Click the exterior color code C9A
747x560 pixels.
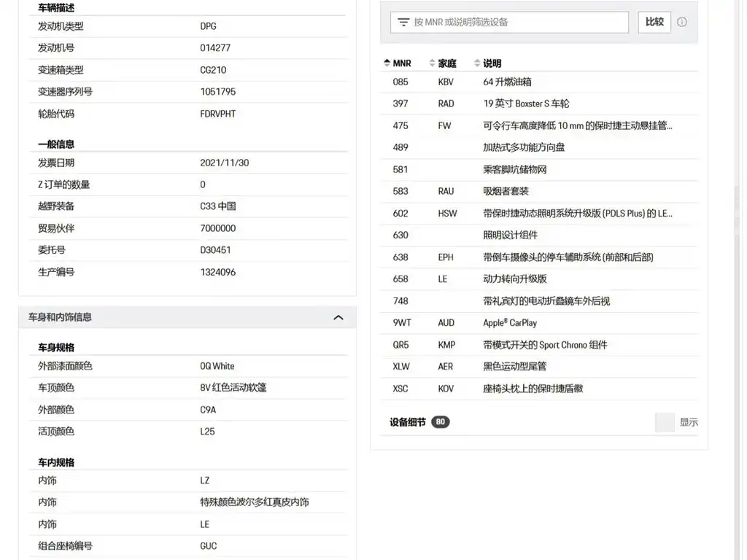click(x=208, y=410)
